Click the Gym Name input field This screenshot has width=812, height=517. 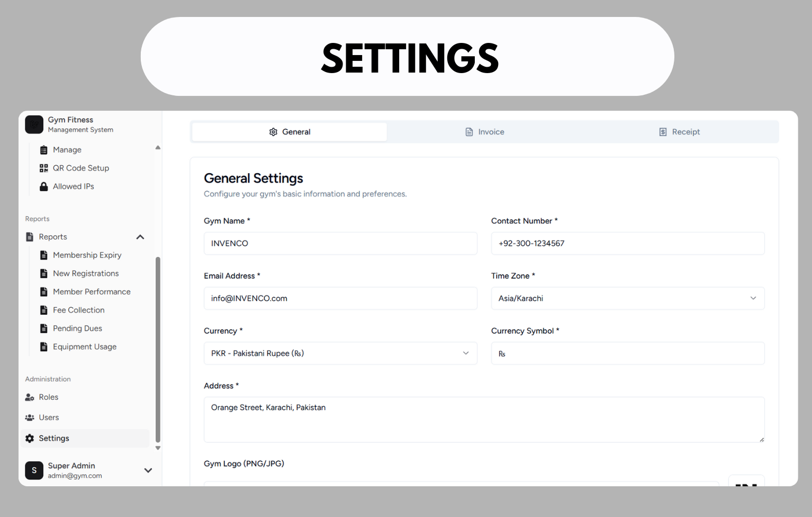[x=340, y=243]
